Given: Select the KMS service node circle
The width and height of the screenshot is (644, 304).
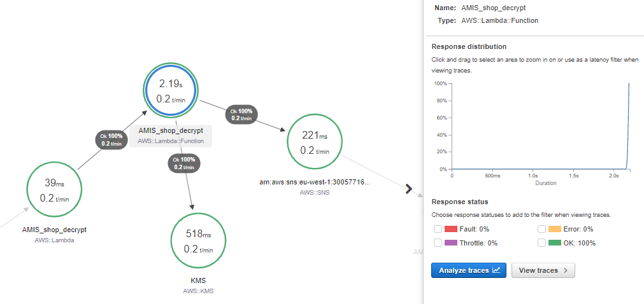Looking at the screenshot, I should point(199,240).
